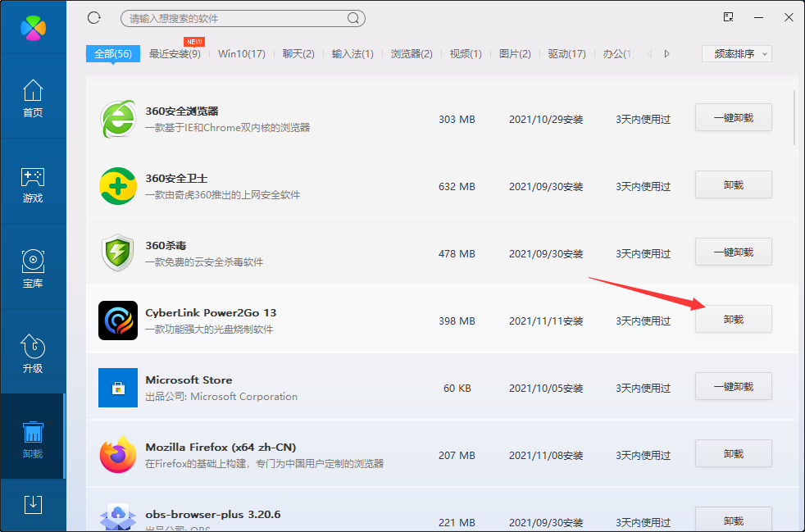Click the 360安全浏览器 app icon
Viewport: 805px width, 532px height.
click(x=118, y=119)
